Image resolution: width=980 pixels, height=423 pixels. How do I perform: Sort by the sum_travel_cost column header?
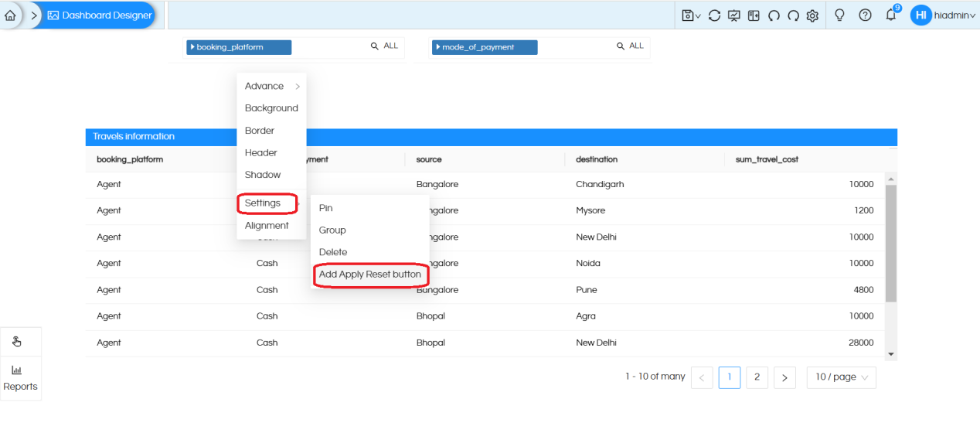point(767,159)
